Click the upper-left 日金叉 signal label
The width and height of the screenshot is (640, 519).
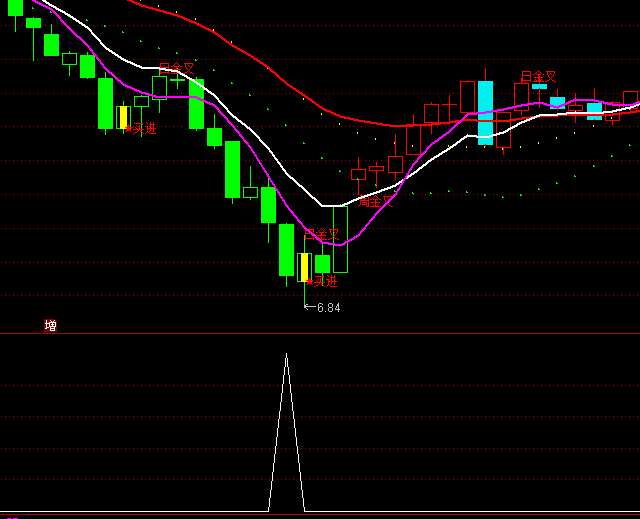177,69
